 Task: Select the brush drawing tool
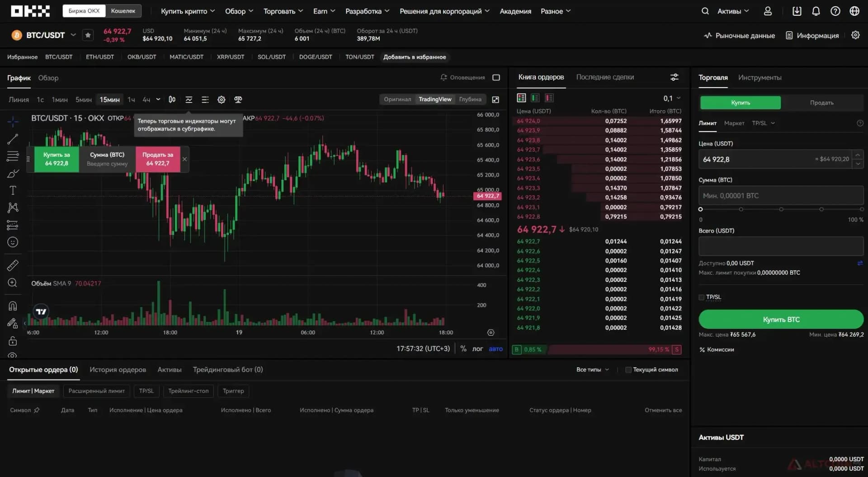tap(13, 173)
